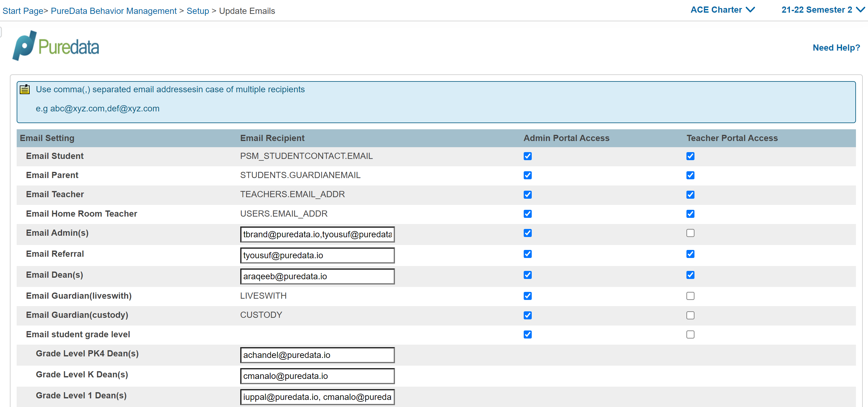Check Teacher Portal Access for Email Guardian(liveswith)
The width and height of the screenshot is (868, 407).
[x=690, y=296]
